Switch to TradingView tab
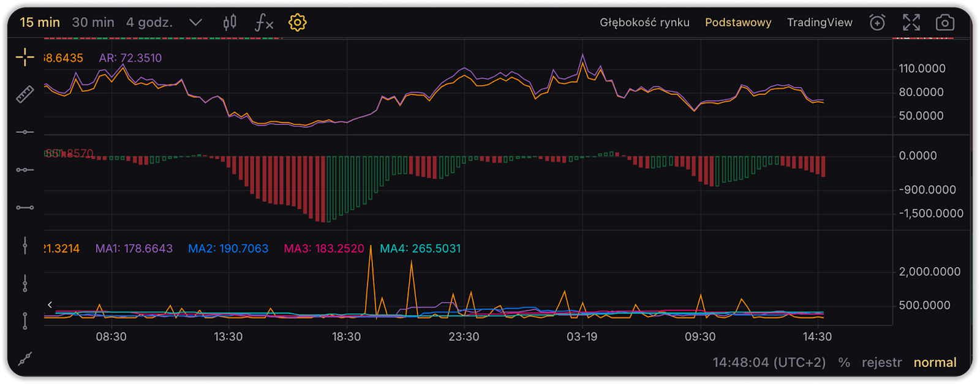Screen dimensions: 980x384 tap(820, 23)
